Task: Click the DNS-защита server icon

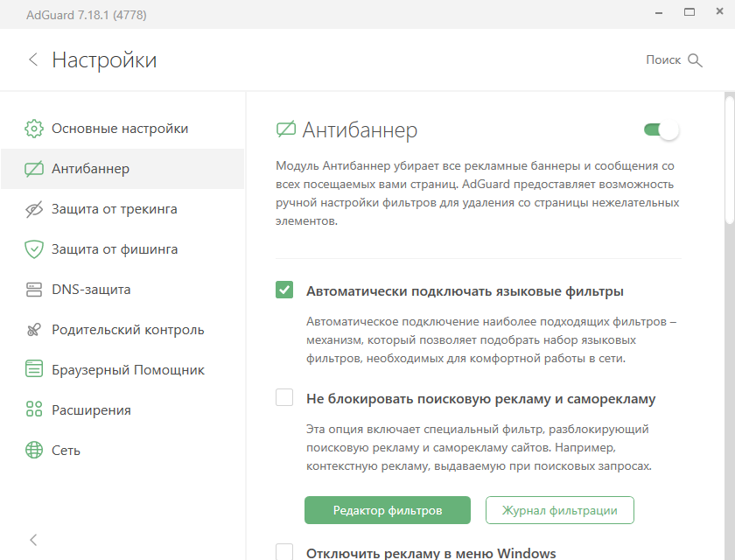Action: coord(34,290)
